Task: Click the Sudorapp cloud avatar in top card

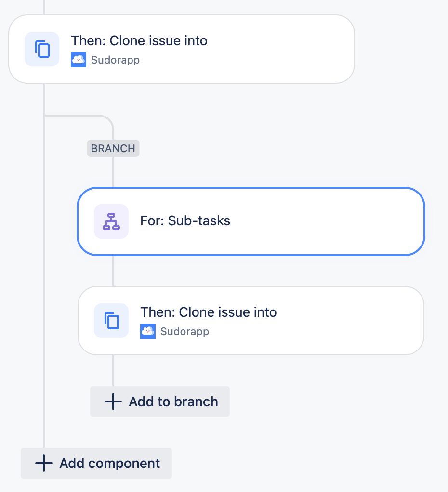Action: (x=79, y=60)
